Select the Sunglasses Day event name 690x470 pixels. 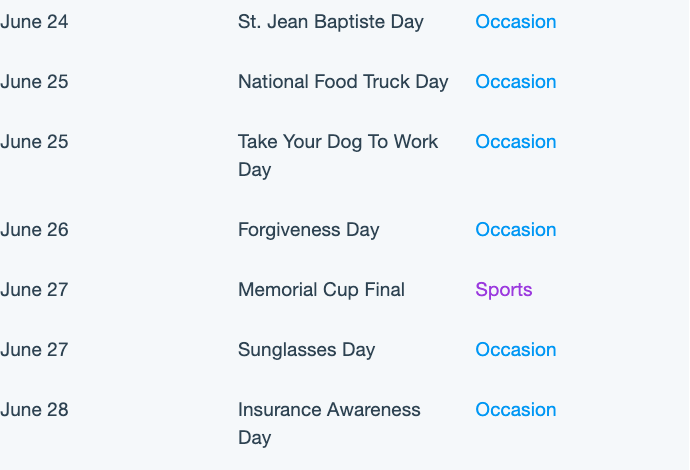[307, 350]
